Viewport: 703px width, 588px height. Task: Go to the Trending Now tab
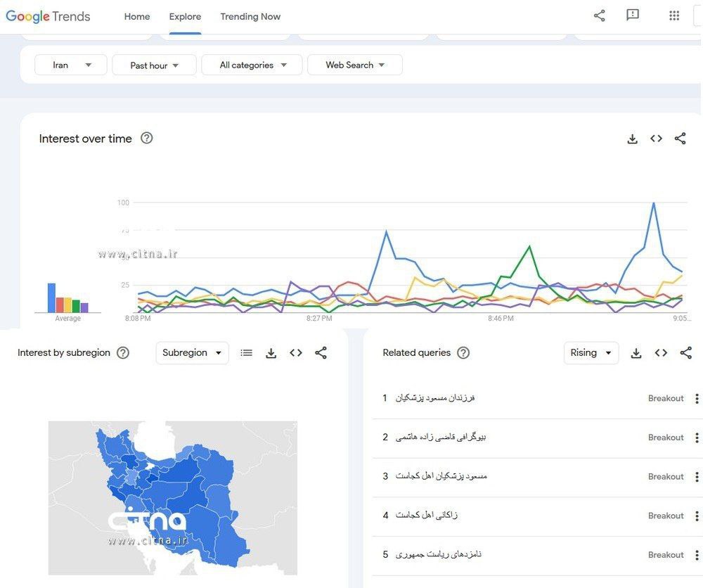pos(250,16)
